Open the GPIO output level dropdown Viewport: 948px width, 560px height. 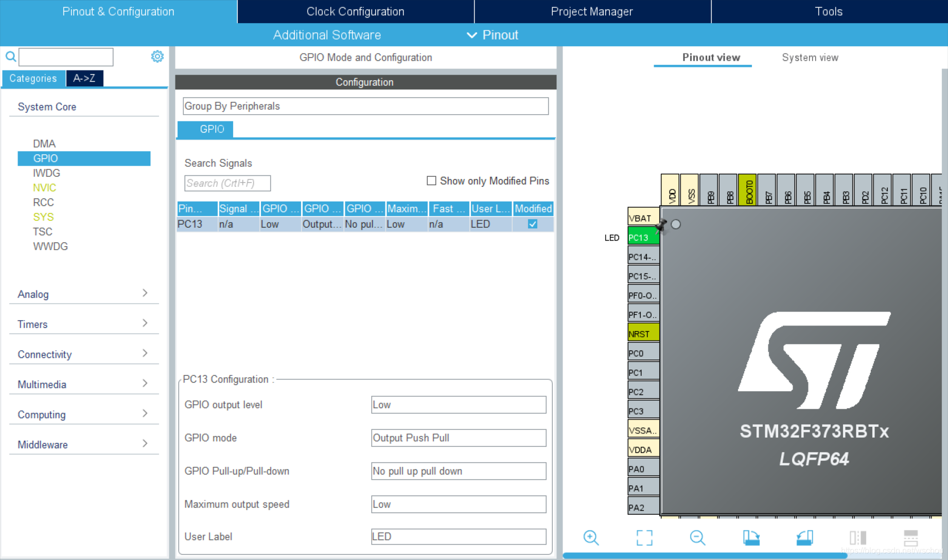coord(459,405)
